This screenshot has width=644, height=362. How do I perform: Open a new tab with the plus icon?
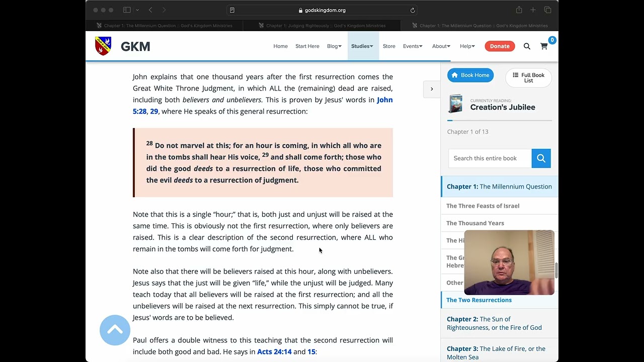533,10
